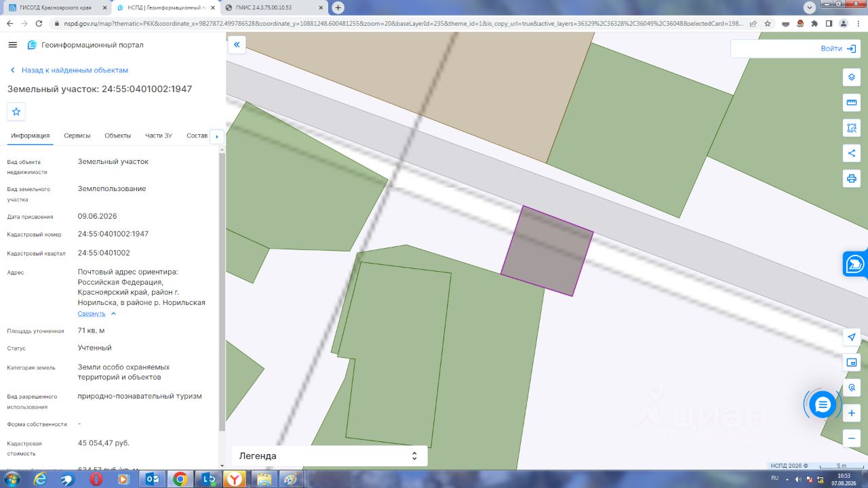The image size is (868, 488).
Task: Locate my position with arrow icon
Action: tap(852, 338)
